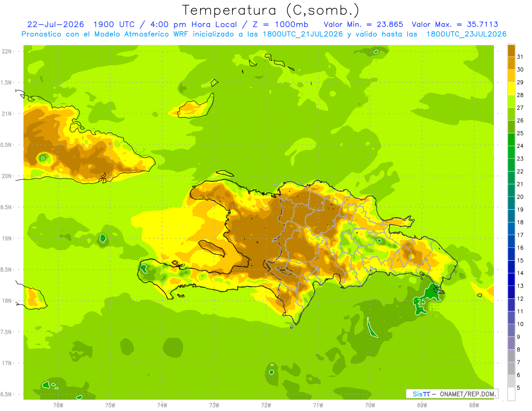This screenshot has height=411, width=532.
Task: Click the "74W" longitude axis label
Action: (162, 405)
